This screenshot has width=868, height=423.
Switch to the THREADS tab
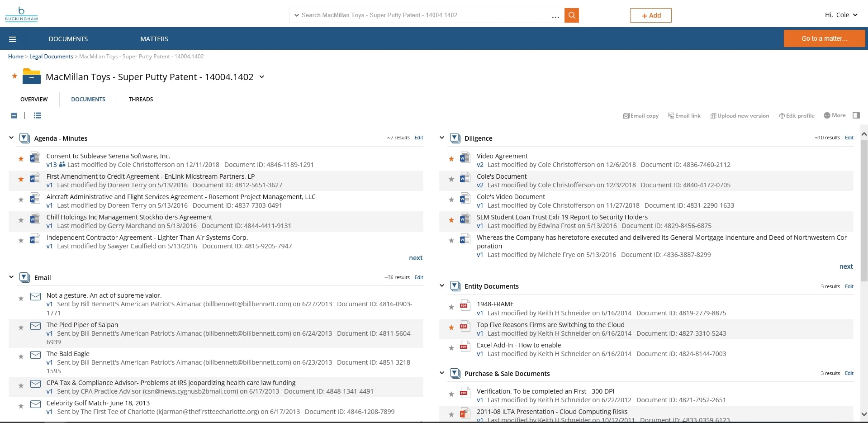(x=140, y=99)
